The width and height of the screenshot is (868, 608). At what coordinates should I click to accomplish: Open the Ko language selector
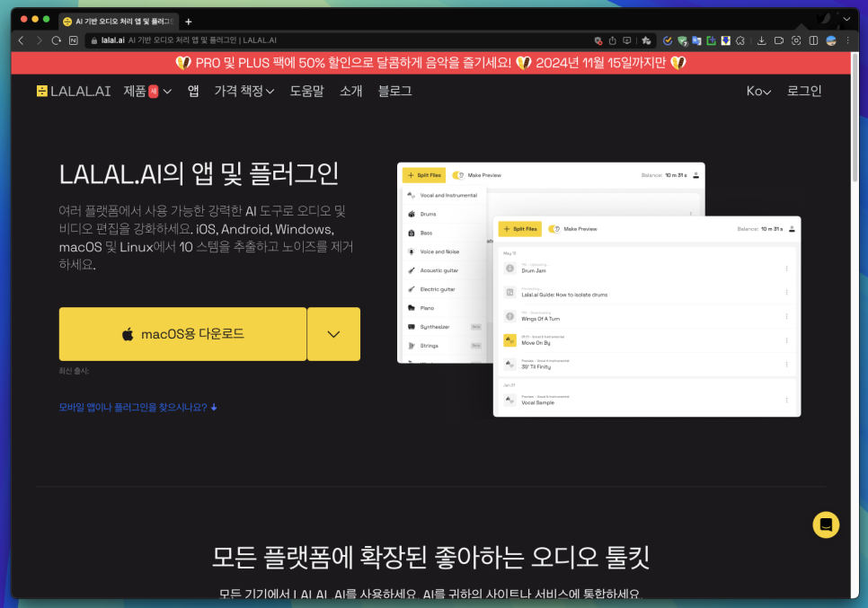pyautogui.click(x=758, y=91)
